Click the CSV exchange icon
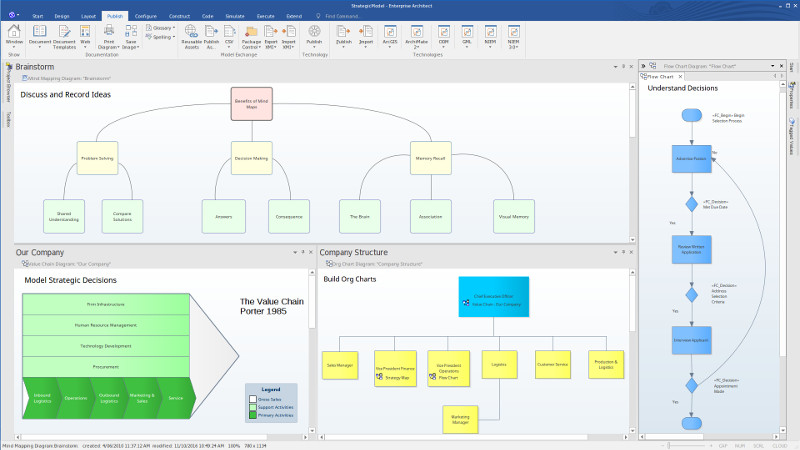Image resolution: width=800 pixels, height=450 pixels. click(x=230, y=34)
